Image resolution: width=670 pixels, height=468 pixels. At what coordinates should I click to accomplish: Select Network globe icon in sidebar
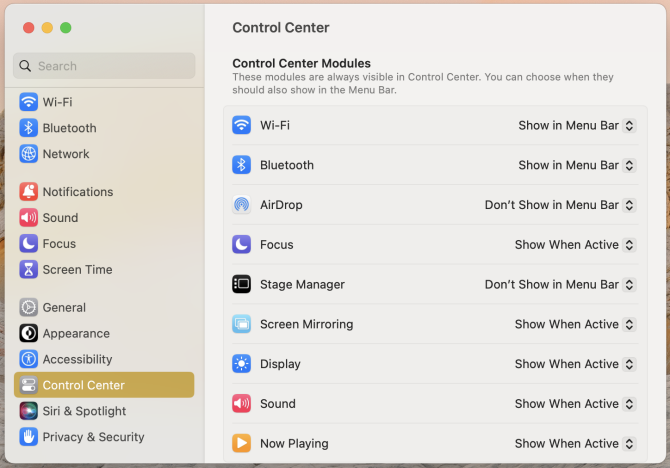[29, 154]
